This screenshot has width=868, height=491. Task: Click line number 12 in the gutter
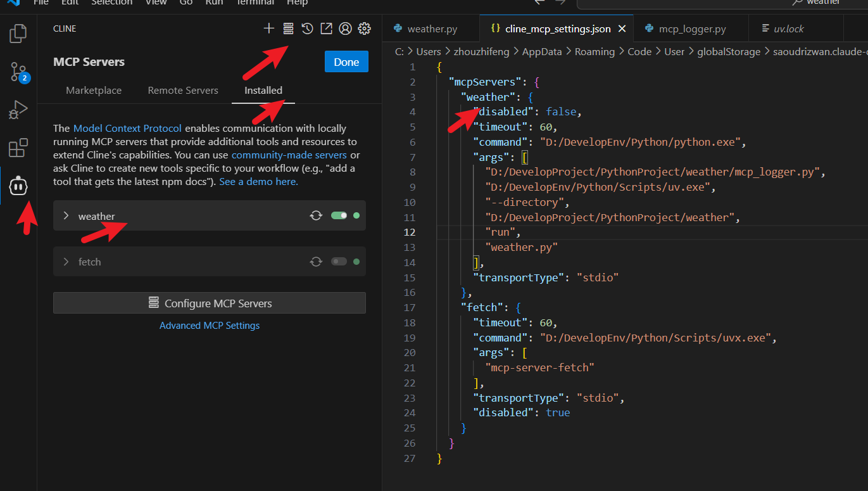pyautogui.click(x=410, y=233)
